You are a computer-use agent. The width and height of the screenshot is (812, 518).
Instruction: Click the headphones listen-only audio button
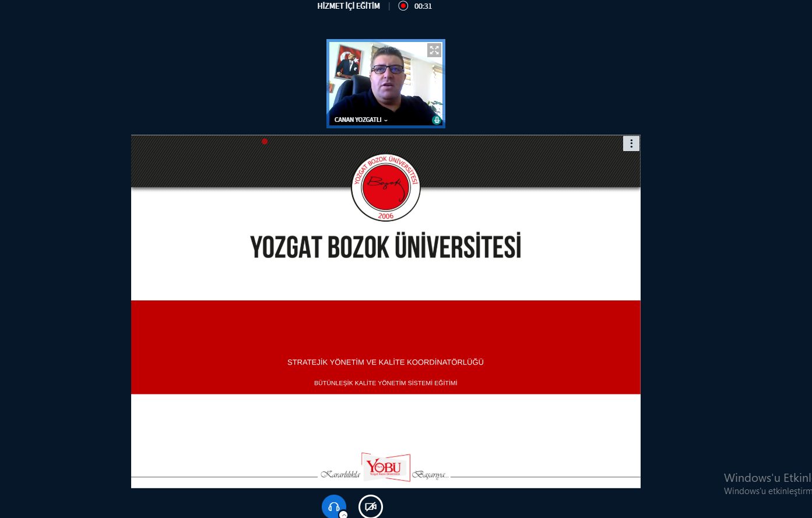coord(333,506)
